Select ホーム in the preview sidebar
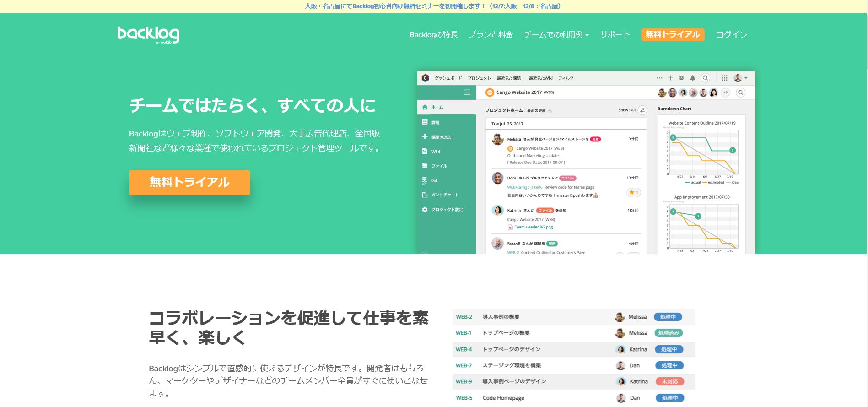 pyautogui.click(x=447, y=107)
